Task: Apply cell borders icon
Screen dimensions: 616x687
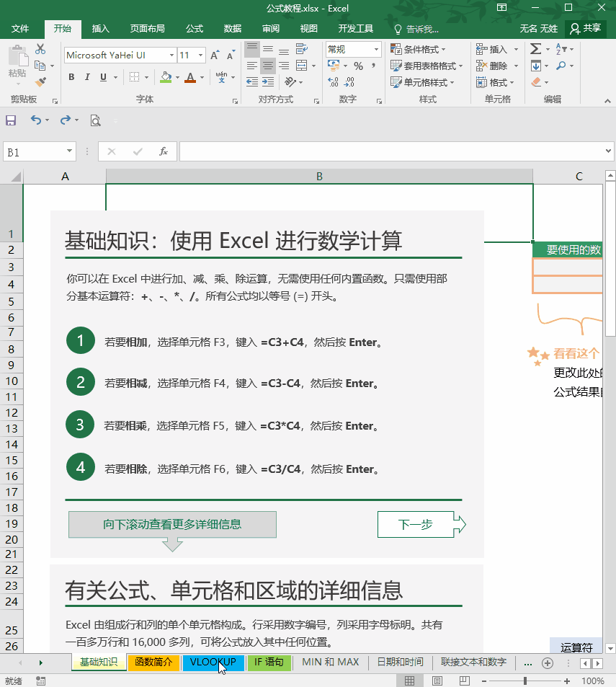Action: (135, 77)
